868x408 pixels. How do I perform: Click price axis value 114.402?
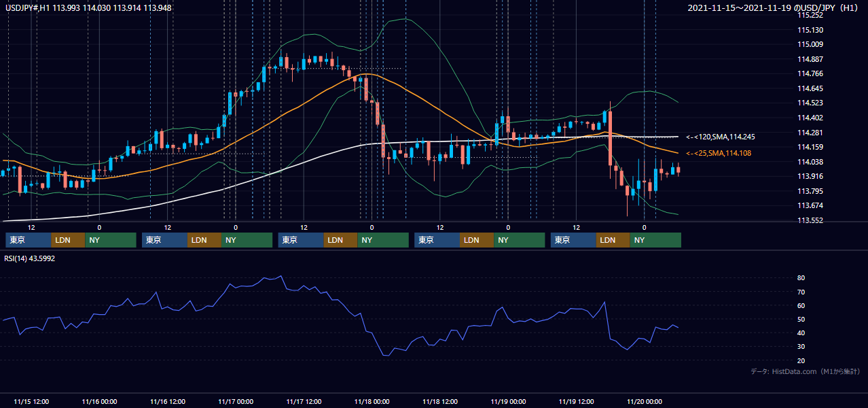tap(810, 118)
